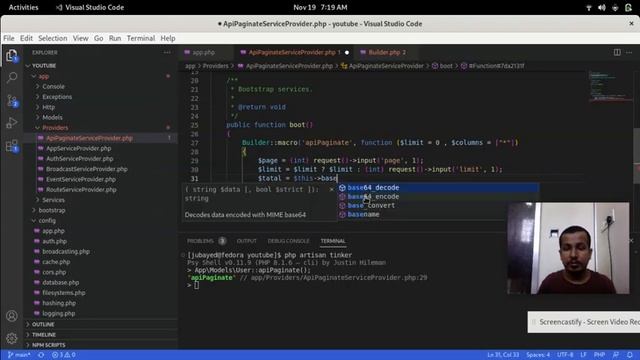
Task: Open notifications bell in status bar
Action: (x=630, y=355)
